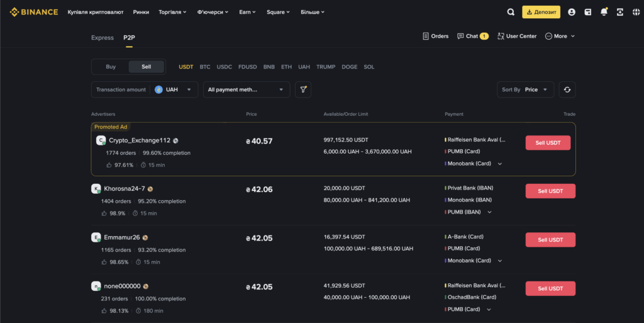This screenshot has width=644, height=323.
Task: Click the globe language icon
Action: (635, 12)
